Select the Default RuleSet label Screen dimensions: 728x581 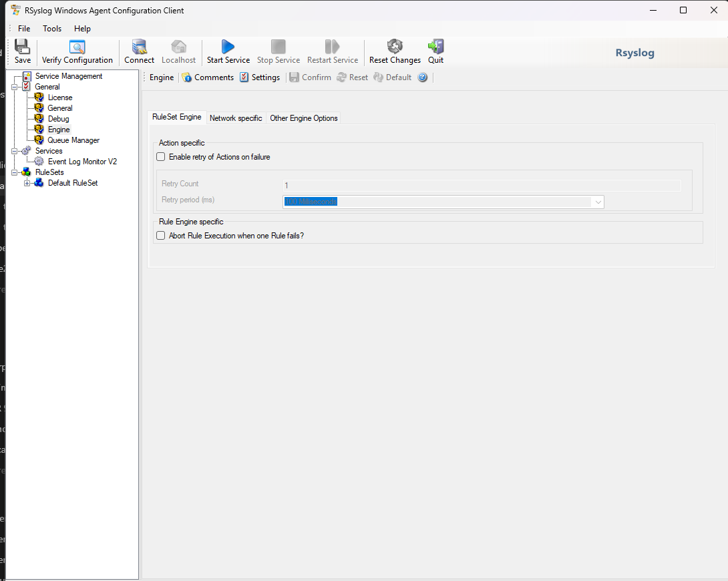point(73,183)
